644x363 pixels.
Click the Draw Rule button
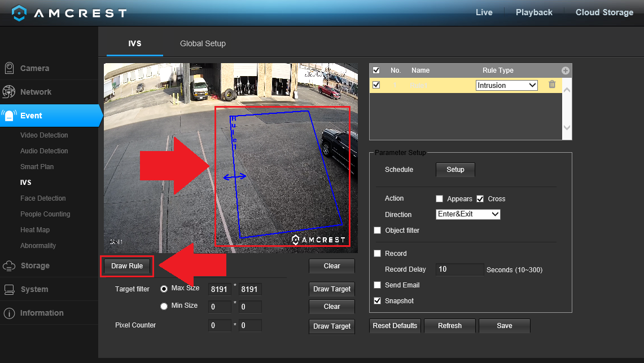pos(127,266)
